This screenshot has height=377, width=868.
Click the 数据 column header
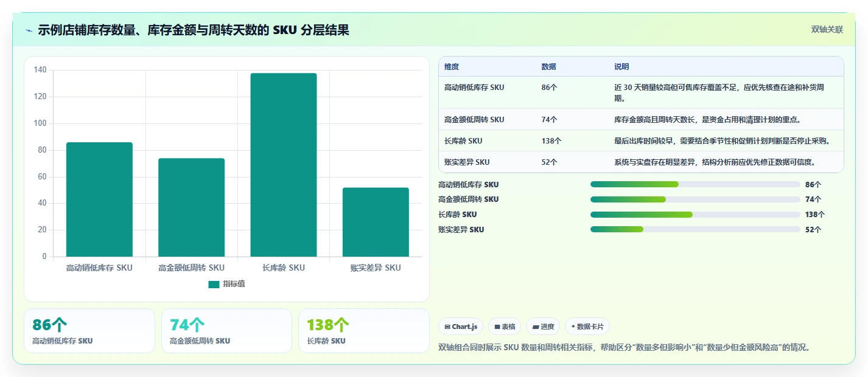pos(548,67)
